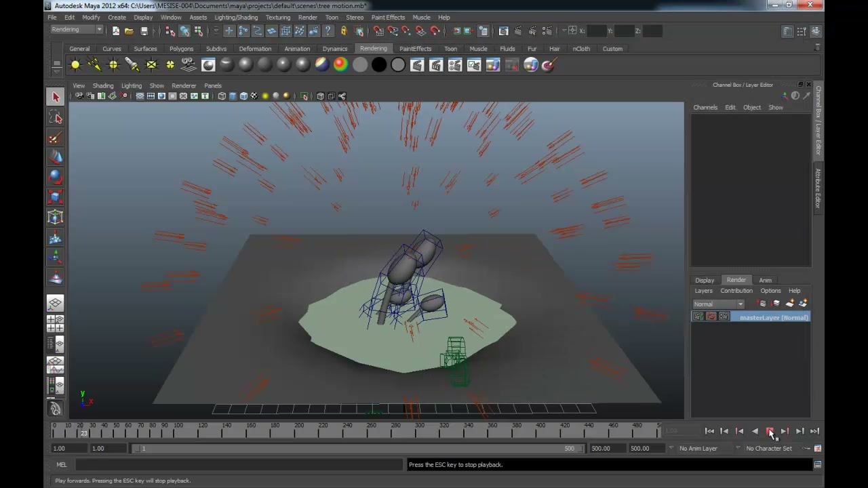Create a directional light from shelf
Image resolution: width=868 pixels, height=488 pixels.
[x=94, y=65]
